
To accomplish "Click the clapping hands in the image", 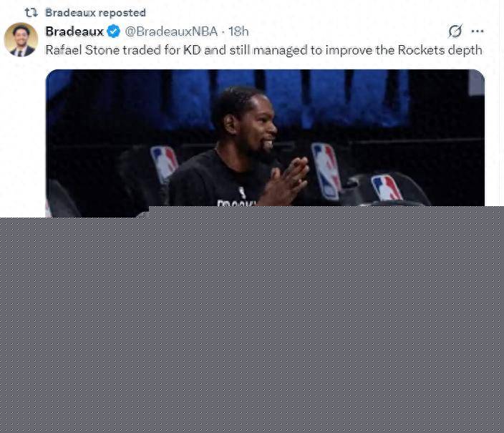I will 286,180.
